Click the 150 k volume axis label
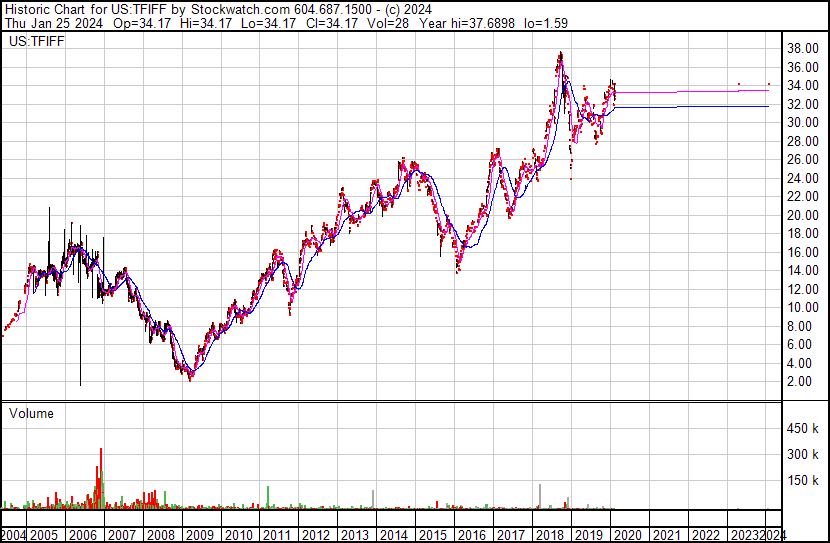The width and height of the screenshot is (830, 543). pyautogui.click(x=800, y=481)
